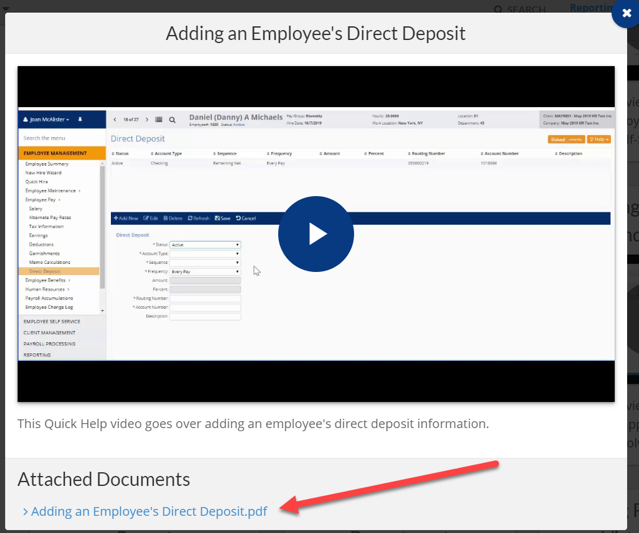
Task: Click the list view icon in header
Action: (159, 119)
